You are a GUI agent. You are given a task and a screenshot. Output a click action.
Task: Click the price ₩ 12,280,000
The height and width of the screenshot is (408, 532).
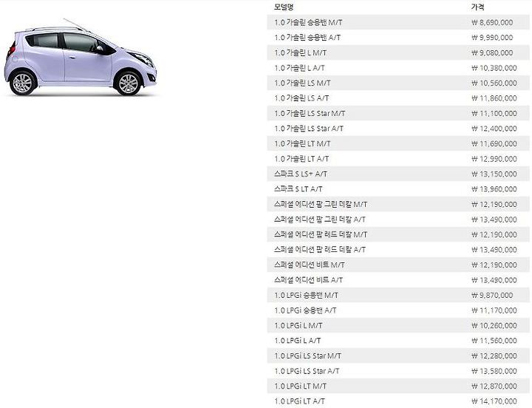coord(494,356)
